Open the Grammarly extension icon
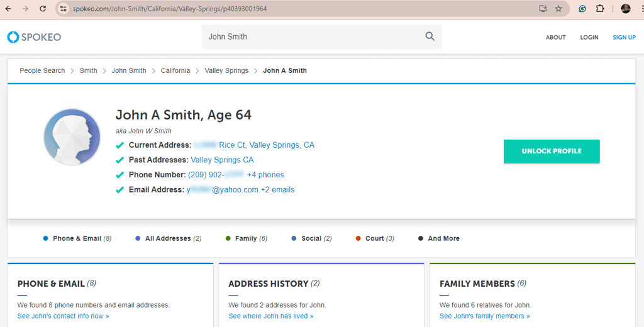 [x=582, y=9]
